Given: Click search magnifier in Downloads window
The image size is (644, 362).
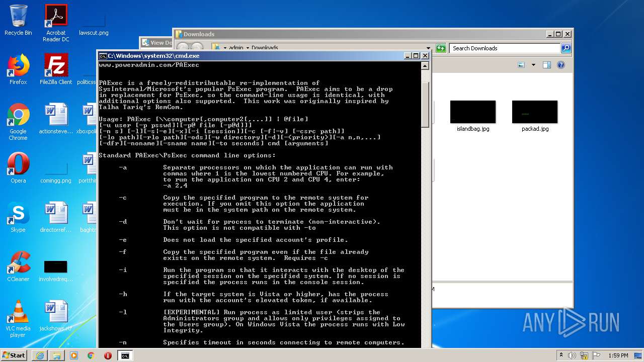Looking at the screenshot, I should pyautogui.click(x=566, y=48).
